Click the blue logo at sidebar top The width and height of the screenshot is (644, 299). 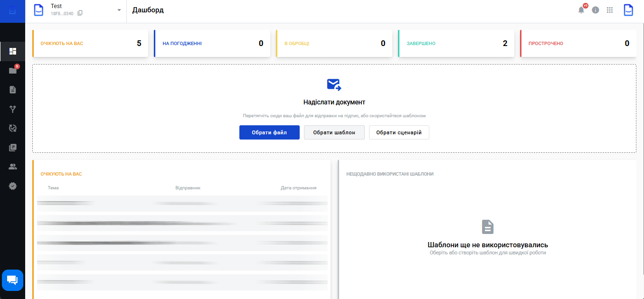(x=12, y=11)
